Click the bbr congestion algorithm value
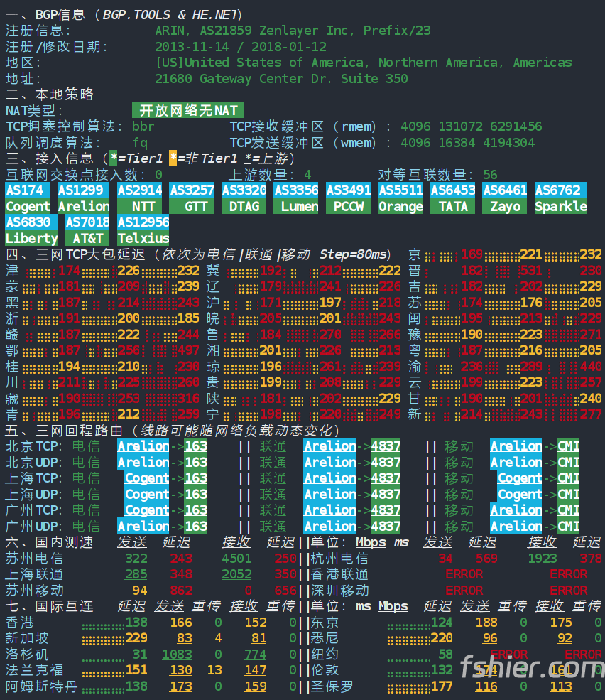The image size is (605, 700). [143, 126]
